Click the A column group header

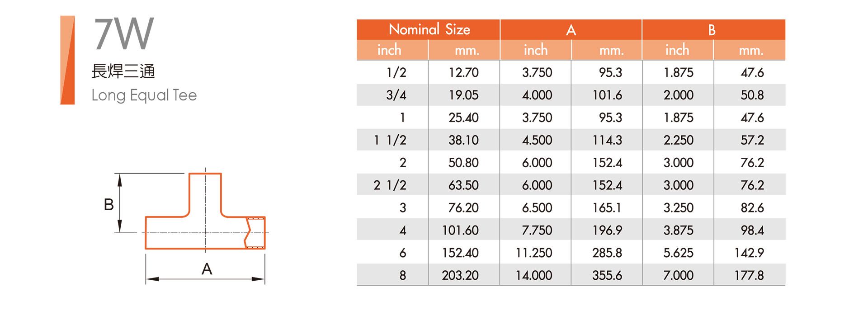[x=571, y=30]
